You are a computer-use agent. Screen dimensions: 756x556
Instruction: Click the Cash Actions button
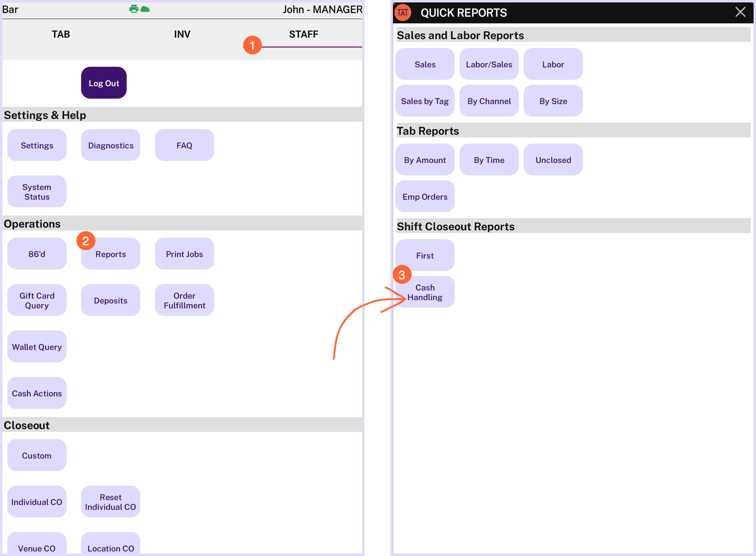point(37,393)
